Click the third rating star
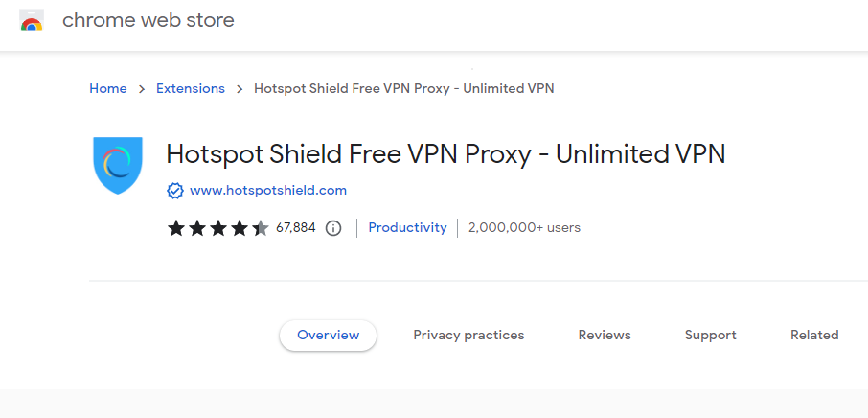This screenshot has height=418, width=868. point(218,227)
